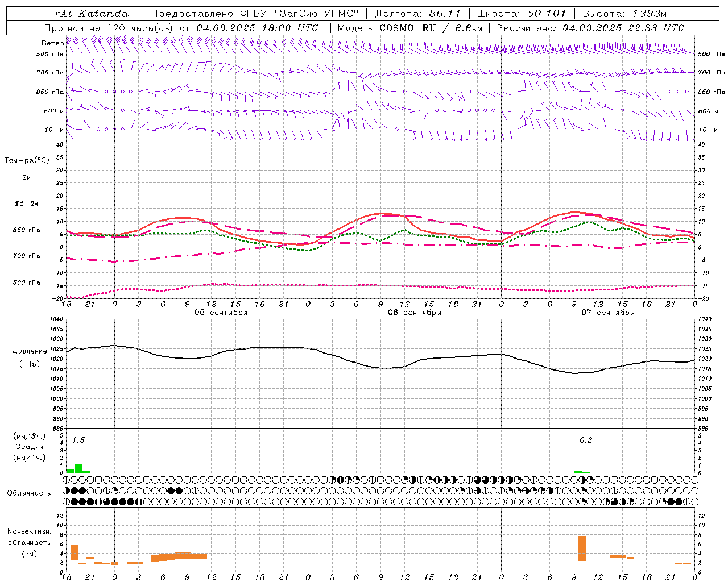
Task: Click the 'Облачность' cloudiness label
Action: click(29, 493)
